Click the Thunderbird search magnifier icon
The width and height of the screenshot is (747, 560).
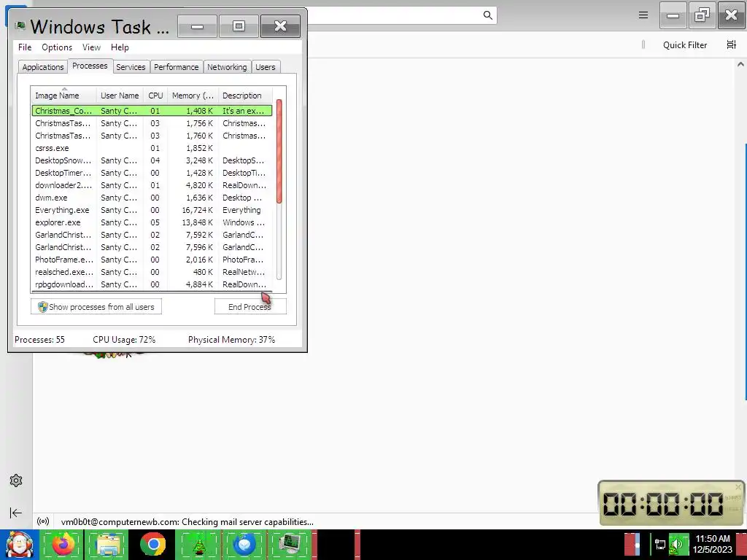tap(487, 15)
